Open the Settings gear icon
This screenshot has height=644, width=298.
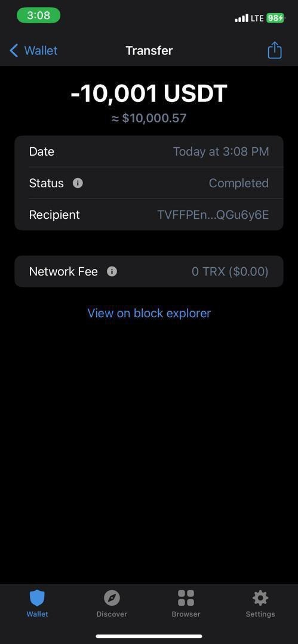pyautogui.click(x=260, y=598)
